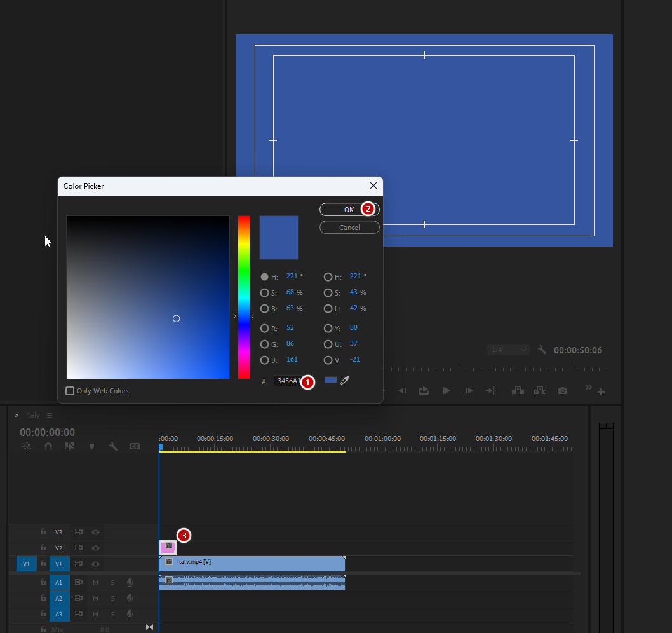This screenshot has height=633, width=672.
Task: Select the Italy sequence tab
Action: click(x=33, y=416)
